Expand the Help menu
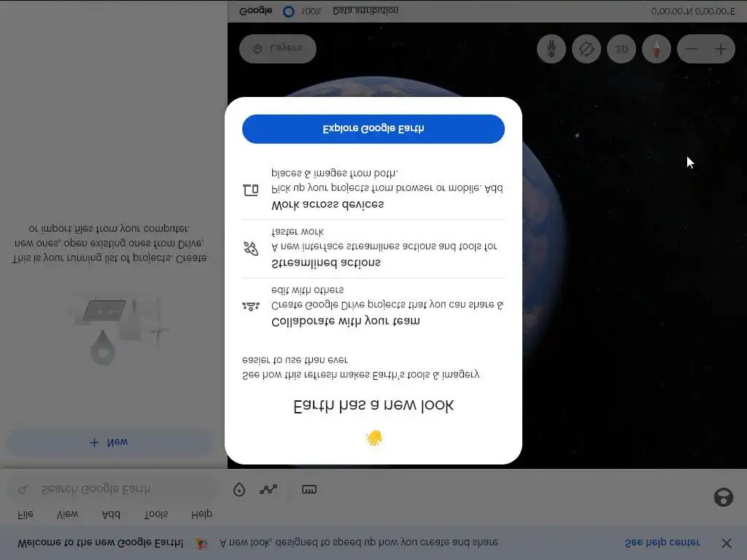Viewport: 747px width, 560px height. (201, 514)
